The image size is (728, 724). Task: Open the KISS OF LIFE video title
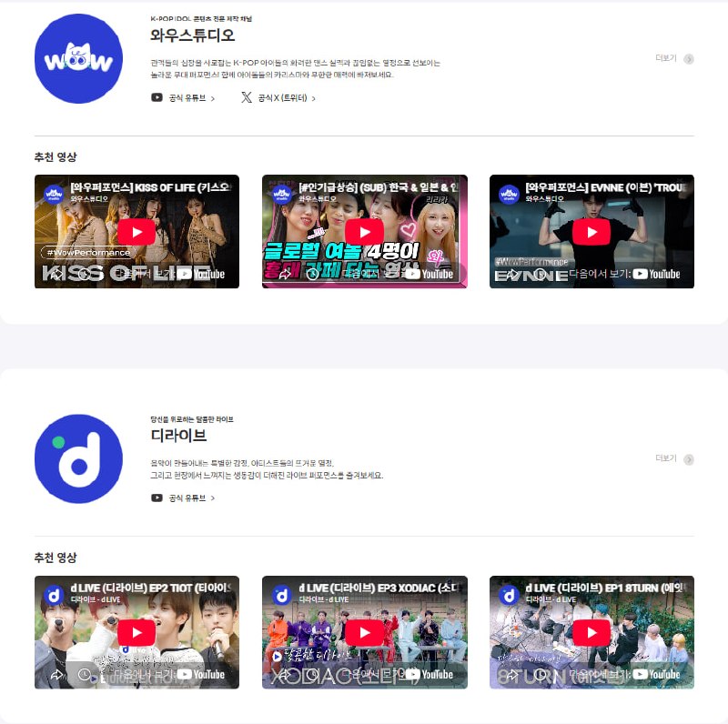pyautogui.click(x=151, y=187)
